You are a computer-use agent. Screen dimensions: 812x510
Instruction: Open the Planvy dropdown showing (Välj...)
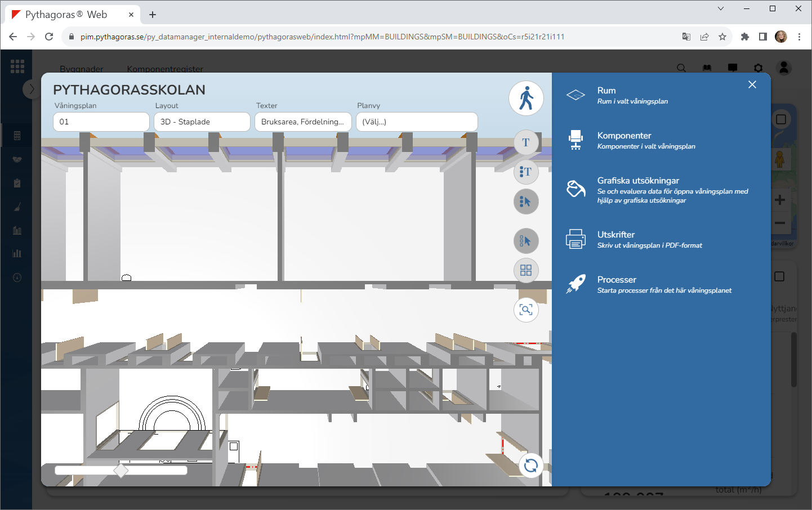tap(417, 122)
